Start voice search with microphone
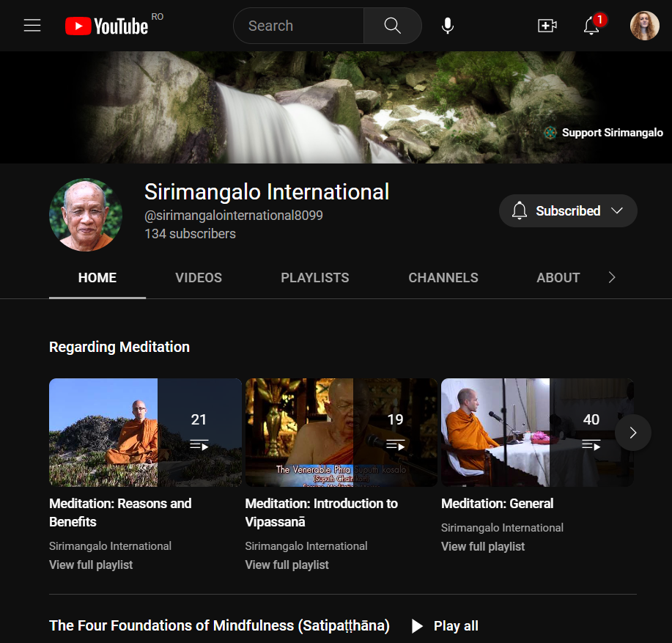Screen dimensions: 672x643 click(448, 26)
